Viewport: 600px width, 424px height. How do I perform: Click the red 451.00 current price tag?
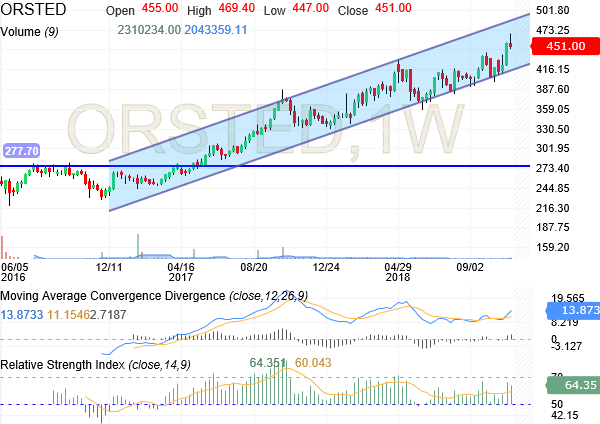(565, 46)
